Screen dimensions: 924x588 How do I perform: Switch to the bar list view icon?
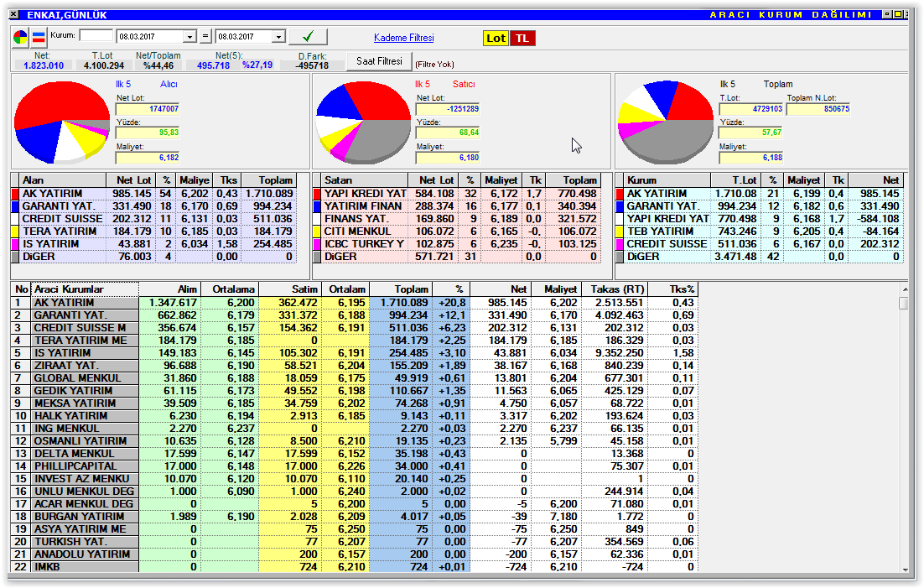pyautogui.click(x=39, y=38)
